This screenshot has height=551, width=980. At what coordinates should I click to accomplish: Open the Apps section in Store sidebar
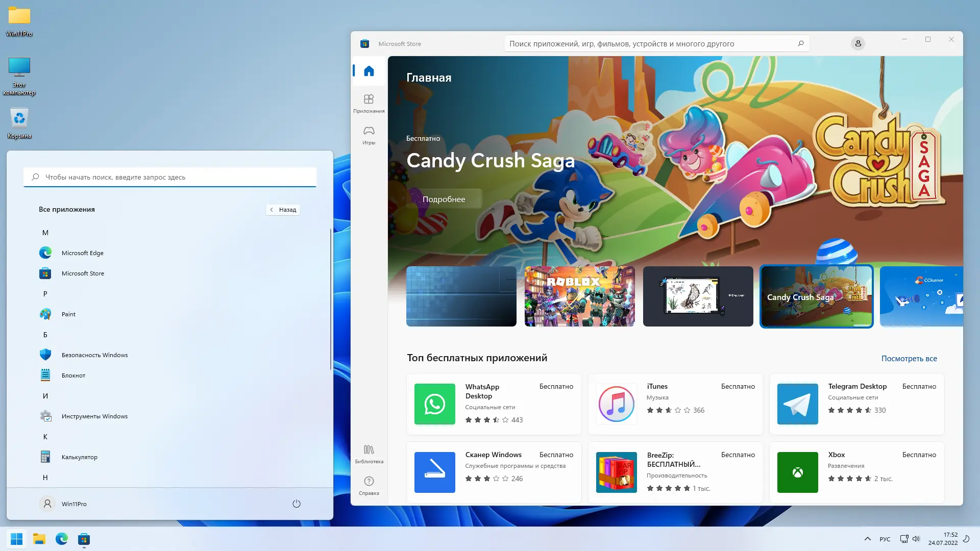point(369,103)
